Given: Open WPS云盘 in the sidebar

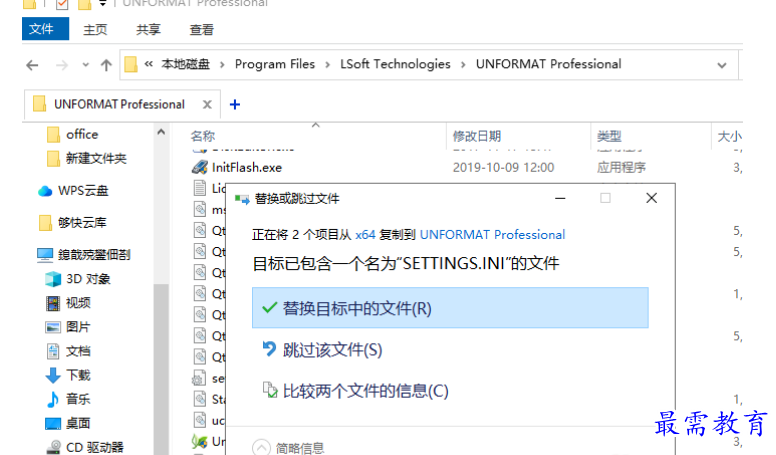Looking at the screenshot, I should [x=73, y=191].
